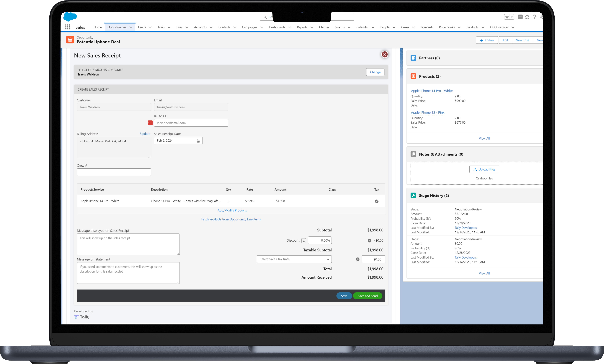
Task: Open the Sales Receipt Date calendar icon
Action: [x=198, y=141]
